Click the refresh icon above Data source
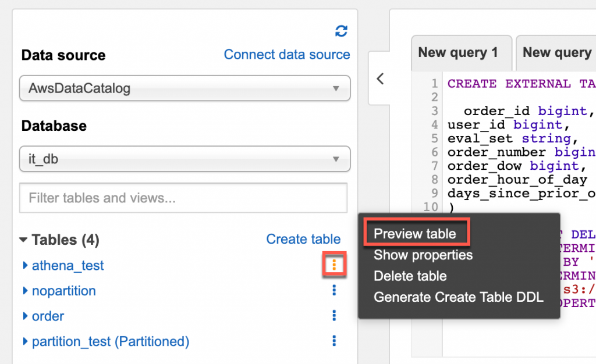This screenshot has width=596, height=364. pyautogui.click(x=341, y=31)
